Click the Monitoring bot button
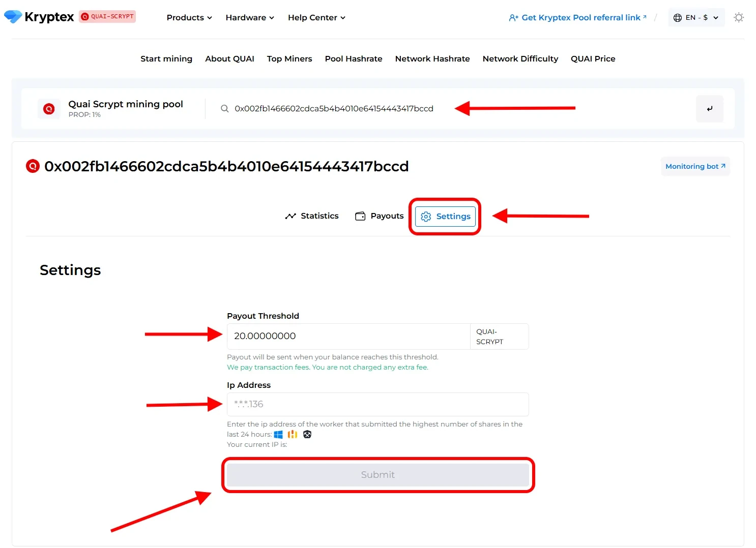This screenshot has width=756, height=548. 695,166
